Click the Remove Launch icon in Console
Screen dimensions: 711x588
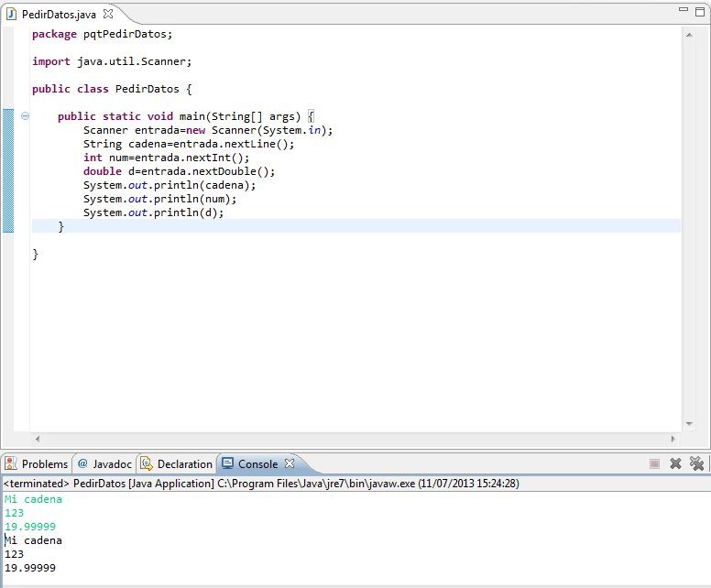click(x=676, y=464)
